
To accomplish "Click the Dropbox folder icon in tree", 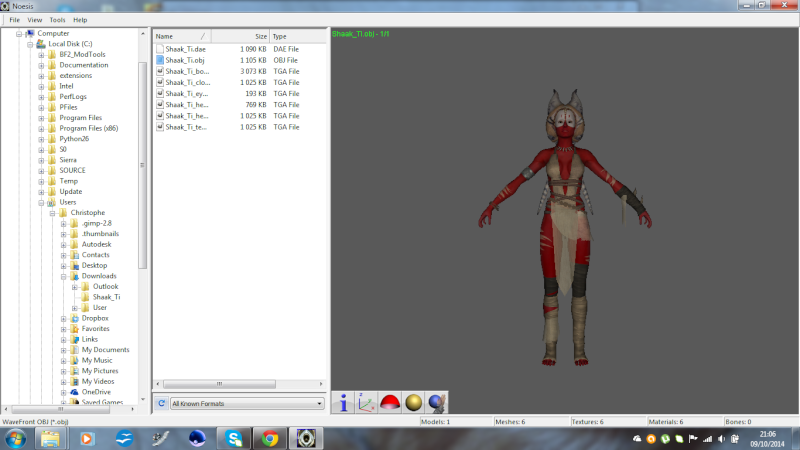I will [74, 318].
